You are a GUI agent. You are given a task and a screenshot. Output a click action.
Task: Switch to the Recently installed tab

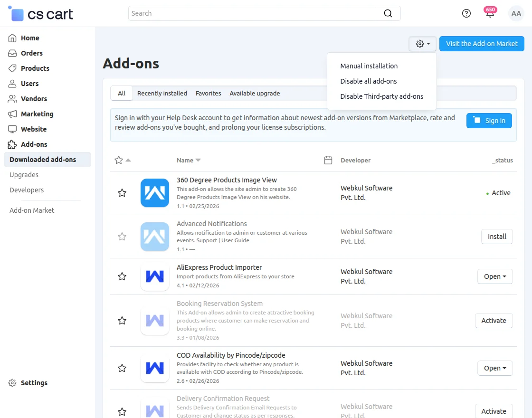(x=162, y=94)
